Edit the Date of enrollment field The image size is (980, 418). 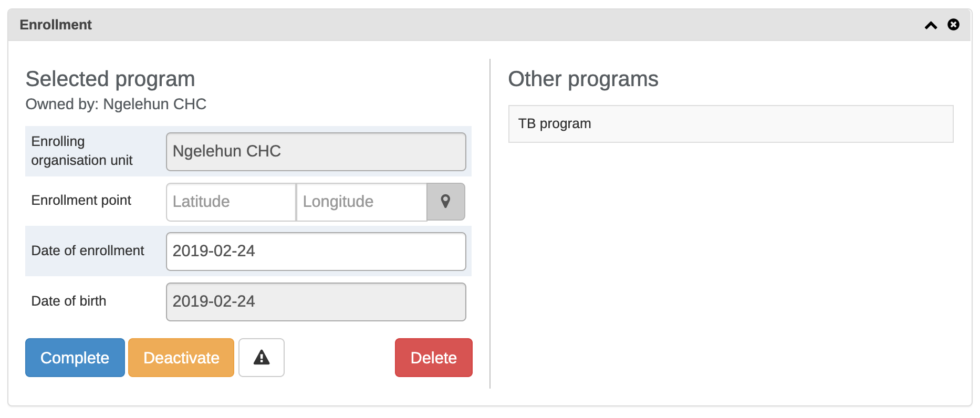click(316, 252)
